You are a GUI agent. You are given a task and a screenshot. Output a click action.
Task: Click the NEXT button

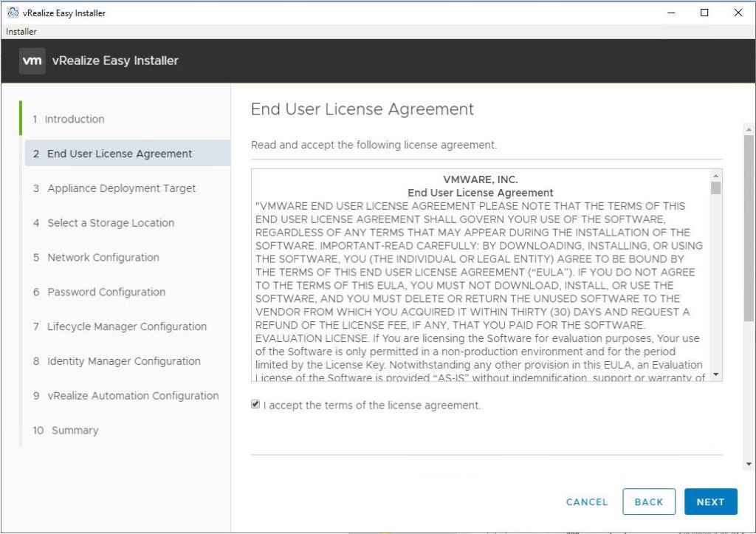point(710,502)
